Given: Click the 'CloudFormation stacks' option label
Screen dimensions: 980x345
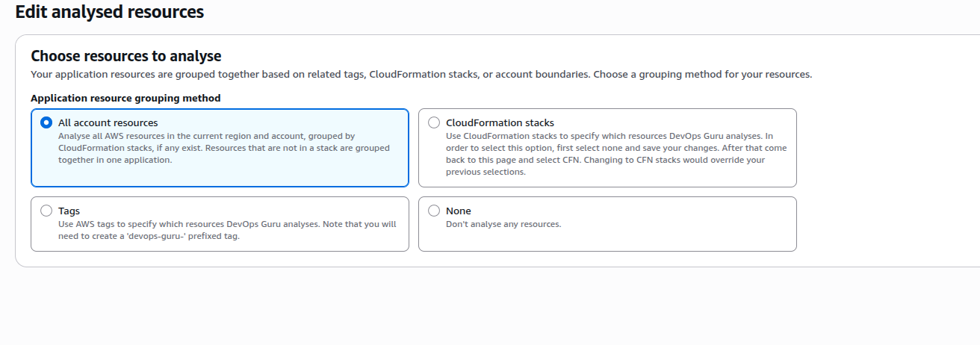Looking at the screenshot, I should point(500,122).
